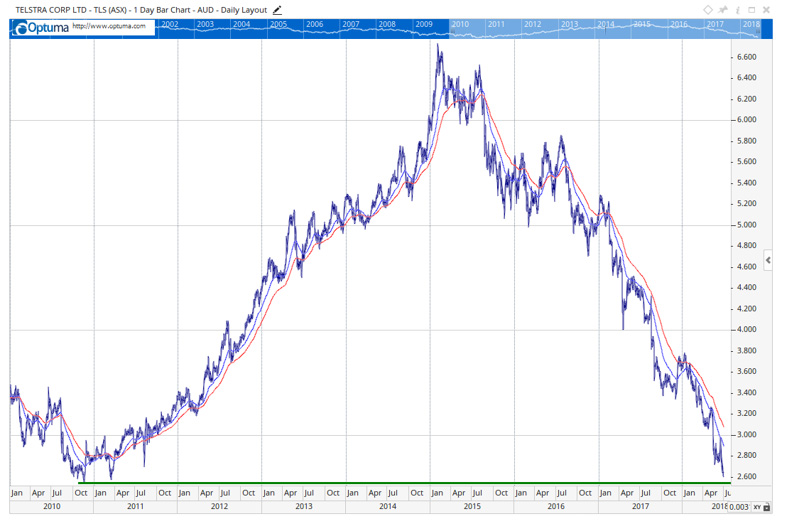Click year 2013 on bottom date axis
The height and width of the screenshot is (520, 785).
point(303,506)
